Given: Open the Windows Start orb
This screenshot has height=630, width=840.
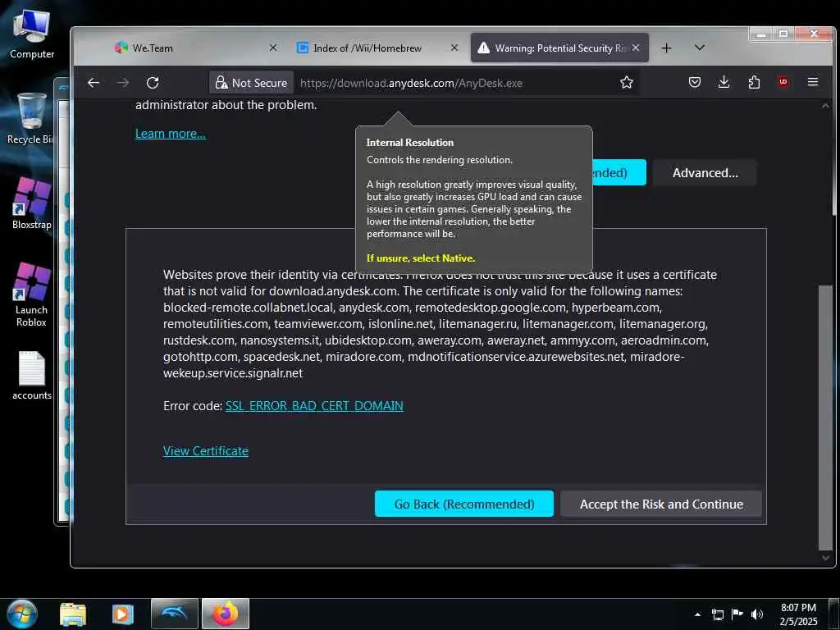Looking at the screenshot, I should pyautogui.click(x=22, y=614).
